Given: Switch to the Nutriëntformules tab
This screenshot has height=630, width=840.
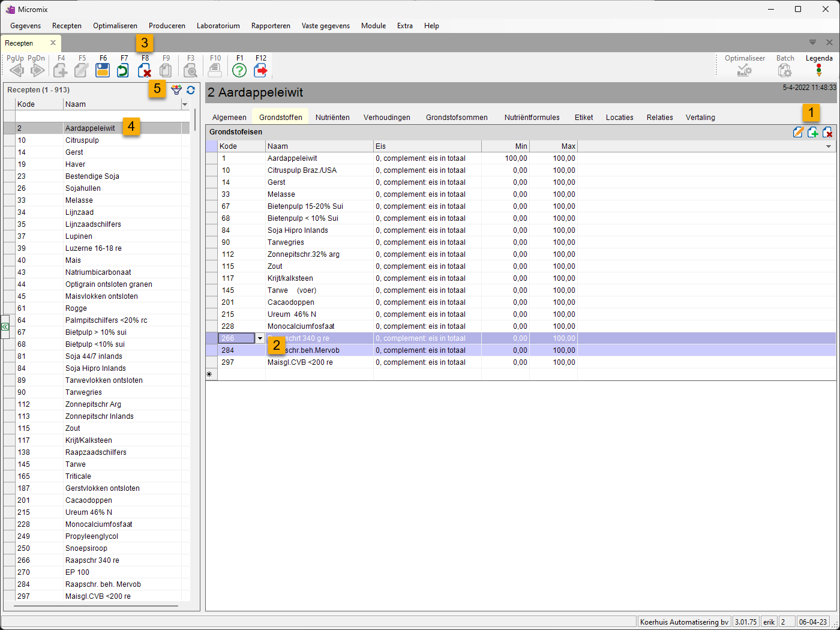Looking at the screenshot, I should click(x=532, y=118).
